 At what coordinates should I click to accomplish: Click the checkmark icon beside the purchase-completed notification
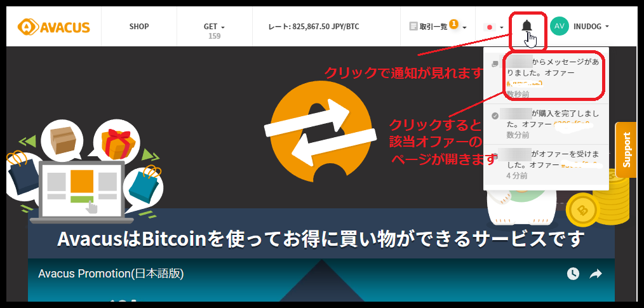pyautogui.click(x=495, y=116)
